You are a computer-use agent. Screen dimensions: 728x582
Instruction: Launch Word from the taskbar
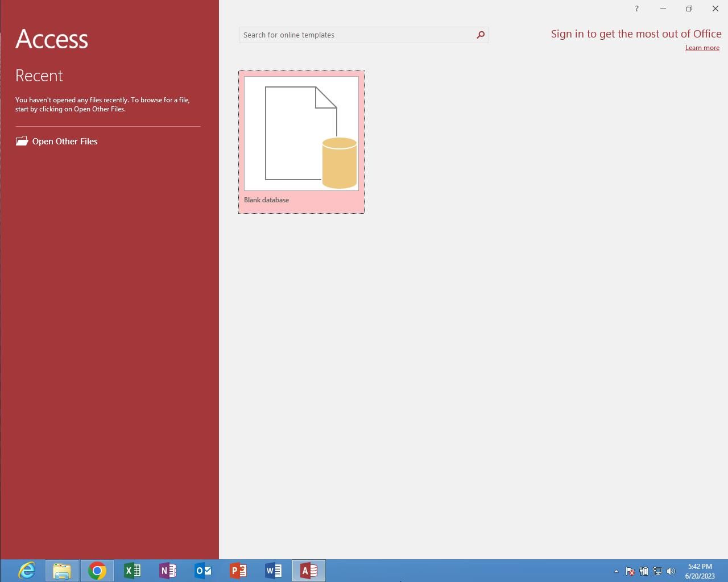[274, 570]
